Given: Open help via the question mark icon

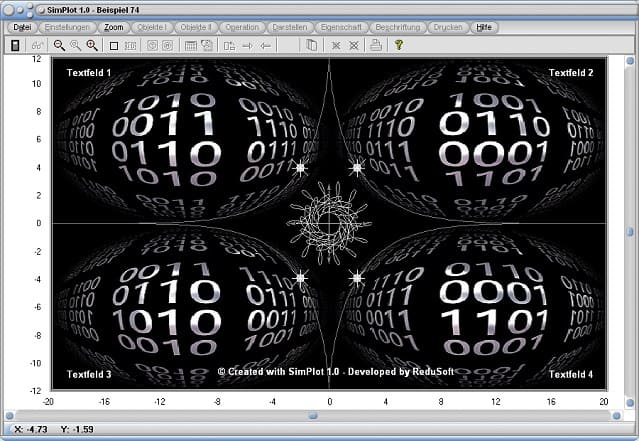Looking at the screenshot, I should [x=399, y=45].
